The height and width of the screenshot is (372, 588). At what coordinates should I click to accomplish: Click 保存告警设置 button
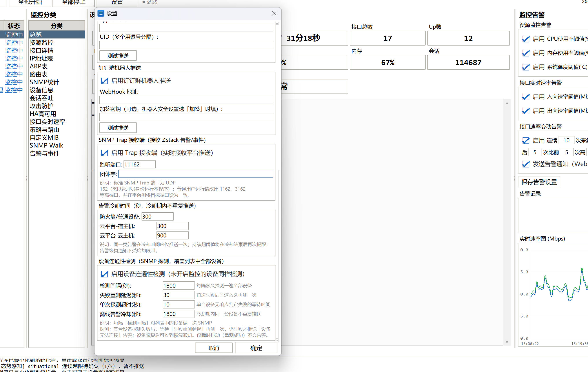[539, 182]
